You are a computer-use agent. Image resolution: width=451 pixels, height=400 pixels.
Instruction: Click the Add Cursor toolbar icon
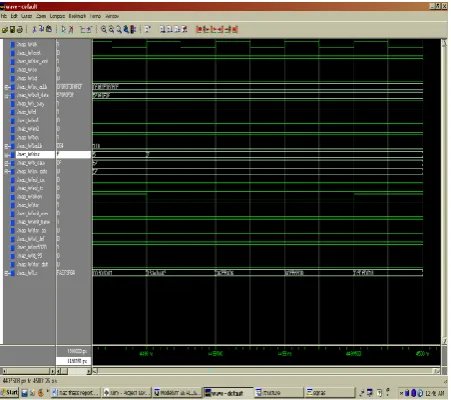(x=63, y=30)
